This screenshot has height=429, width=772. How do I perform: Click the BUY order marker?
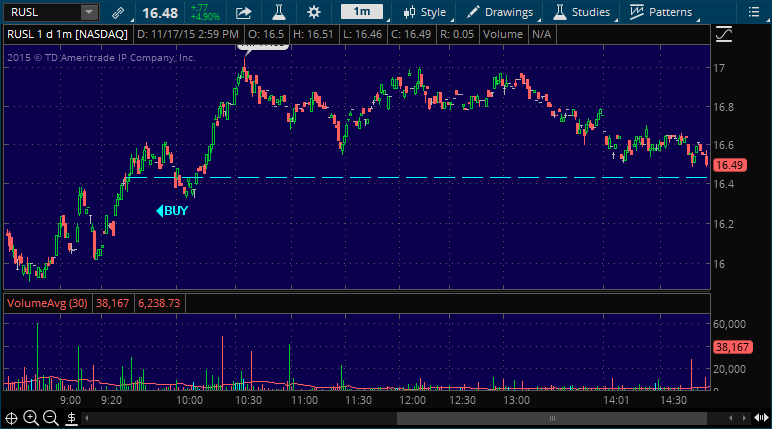(x=172, y=211)
